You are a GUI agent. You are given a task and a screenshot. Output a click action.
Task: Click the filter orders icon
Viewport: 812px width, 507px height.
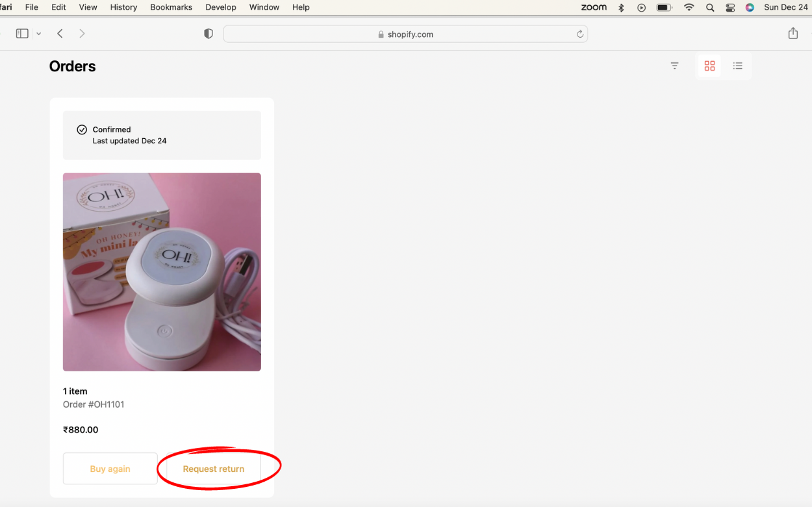pos(674,66)
